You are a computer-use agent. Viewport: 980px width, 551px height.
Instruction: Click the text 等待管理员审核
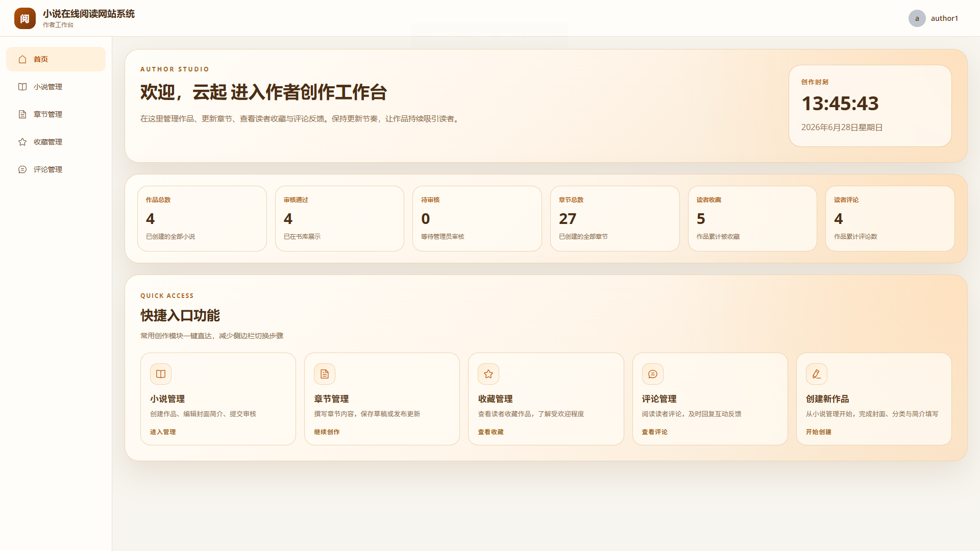(443, 237)
